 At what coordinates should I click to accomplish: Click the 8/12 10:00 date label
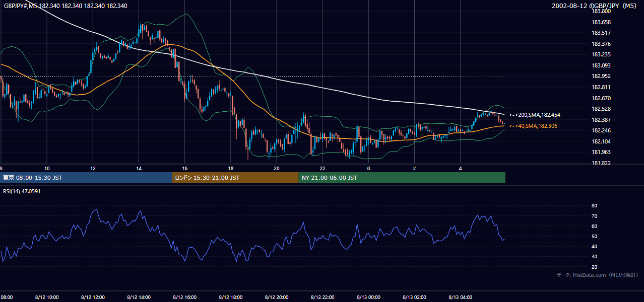click(47, 297)
